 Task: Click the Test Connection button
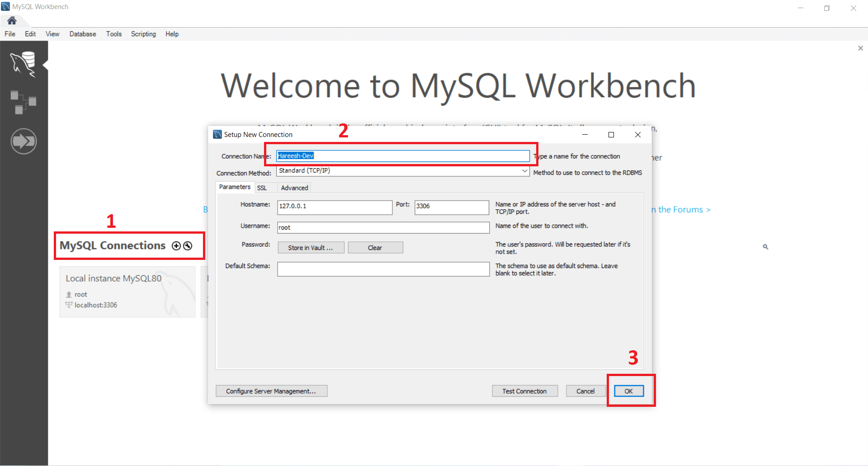point(525,391)
